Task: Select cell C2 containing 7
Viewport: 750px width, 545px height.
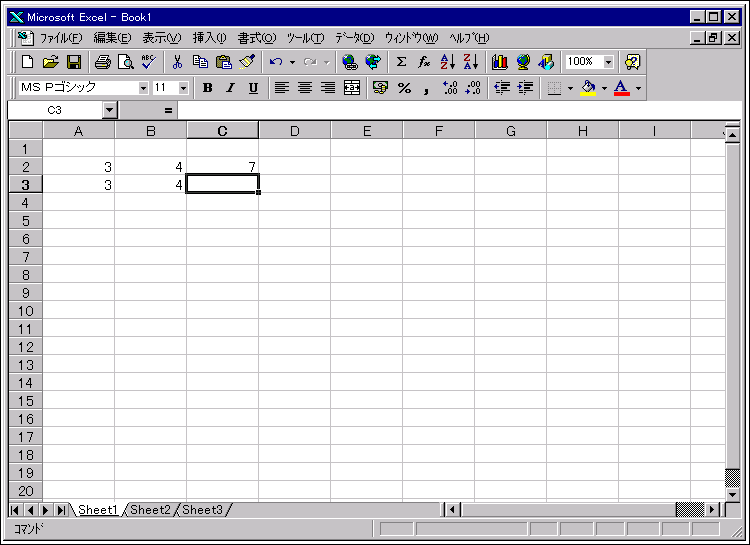Action: [222, 166]
